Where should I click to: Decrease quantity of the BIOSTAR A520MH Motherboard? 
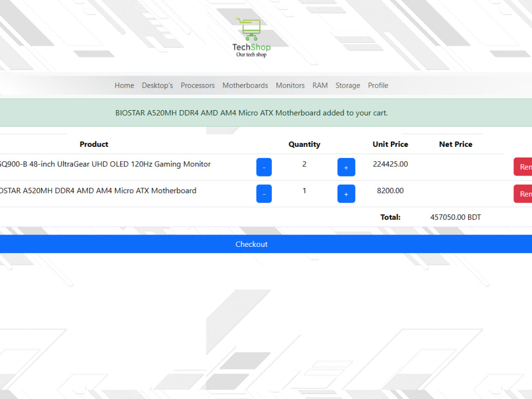pyautogui.click(x=264, y=193)
